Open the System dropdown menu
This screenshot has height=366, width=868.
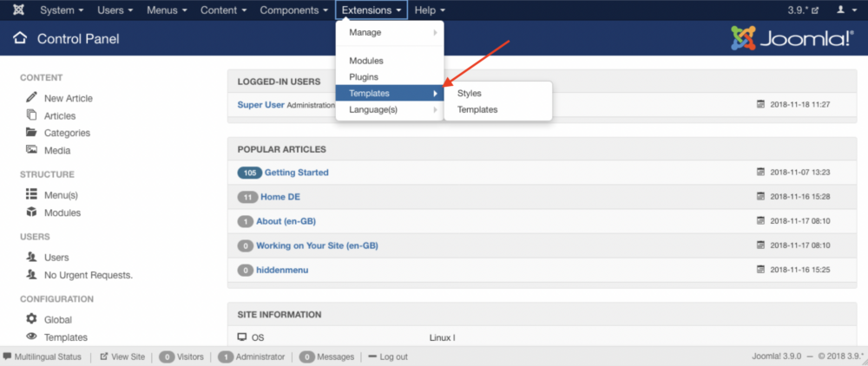coord(62,10)
